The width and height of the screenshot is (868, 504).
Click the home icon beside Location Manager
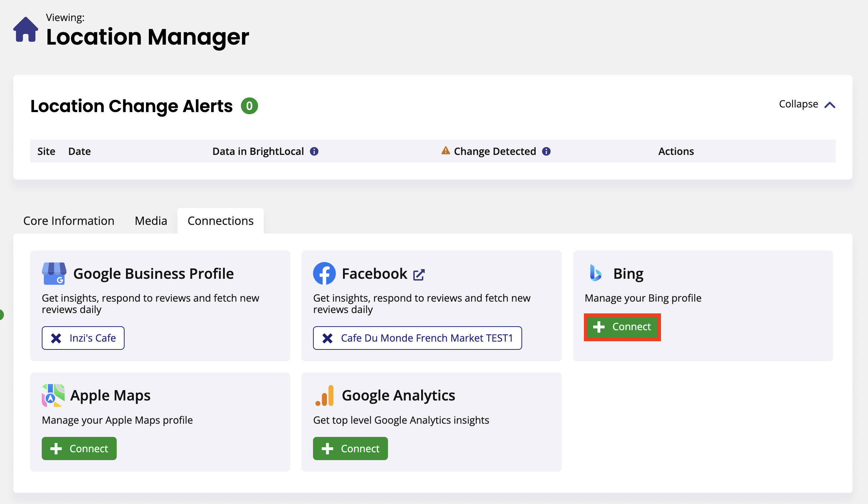click(x=26, y=29)
